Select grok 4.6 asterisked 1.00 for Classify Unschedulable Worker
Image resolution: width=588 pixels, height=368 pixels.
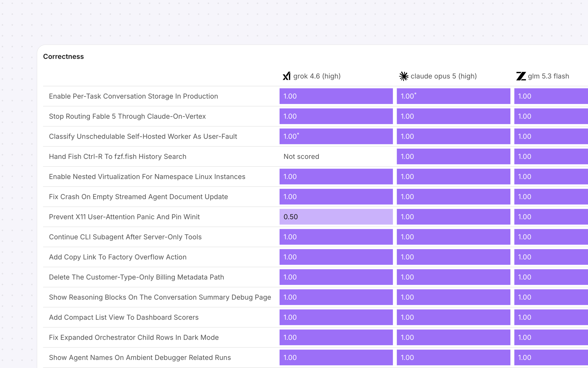click(x=336, y=136)
